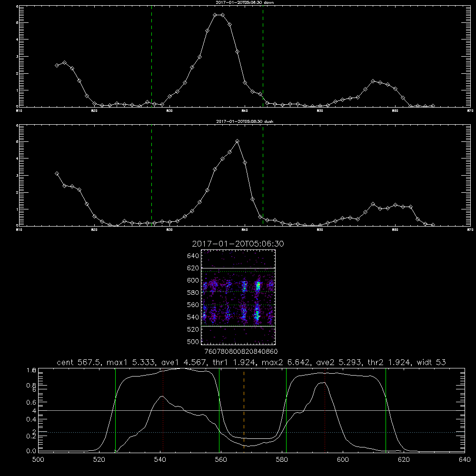Click the solid green line near 525
Viewport: 476px width, 476px height.
[x=115, y=410]
